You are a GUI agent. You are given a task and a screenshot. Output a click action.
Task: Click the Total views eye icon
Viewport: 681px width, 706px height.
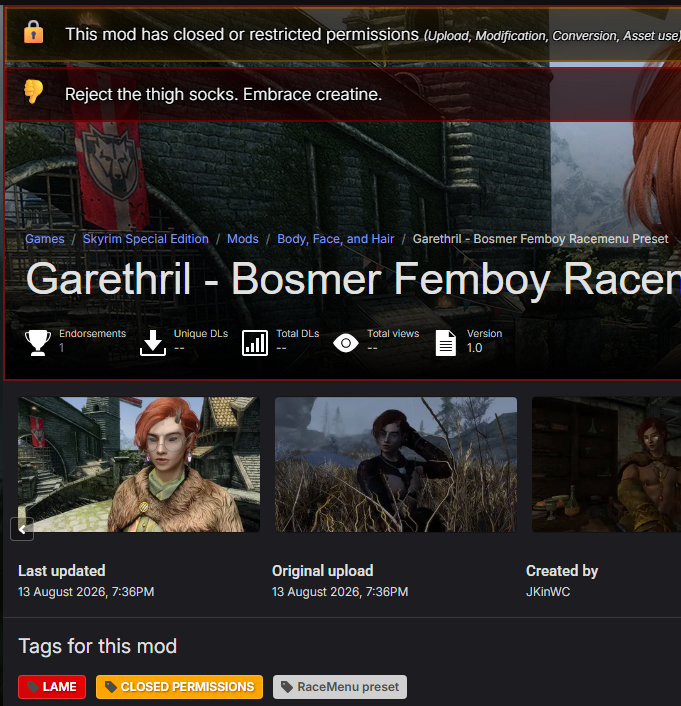[346, 343]
